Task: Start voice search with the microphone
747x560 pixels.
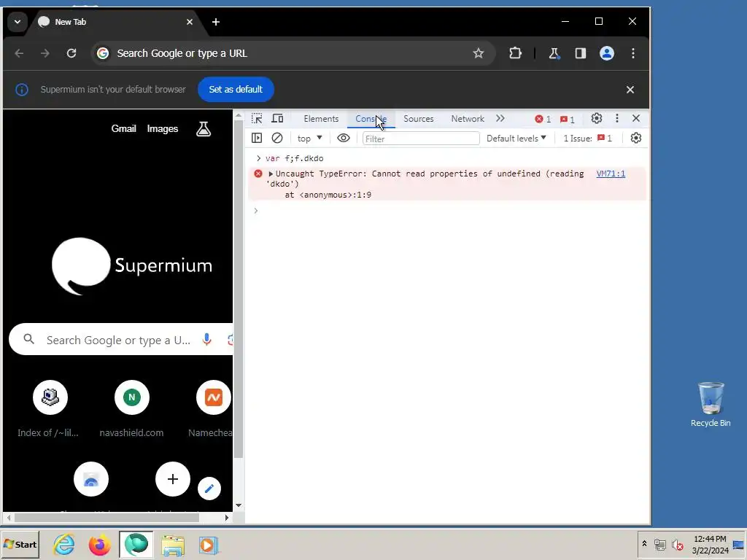Action: [206, 339]
